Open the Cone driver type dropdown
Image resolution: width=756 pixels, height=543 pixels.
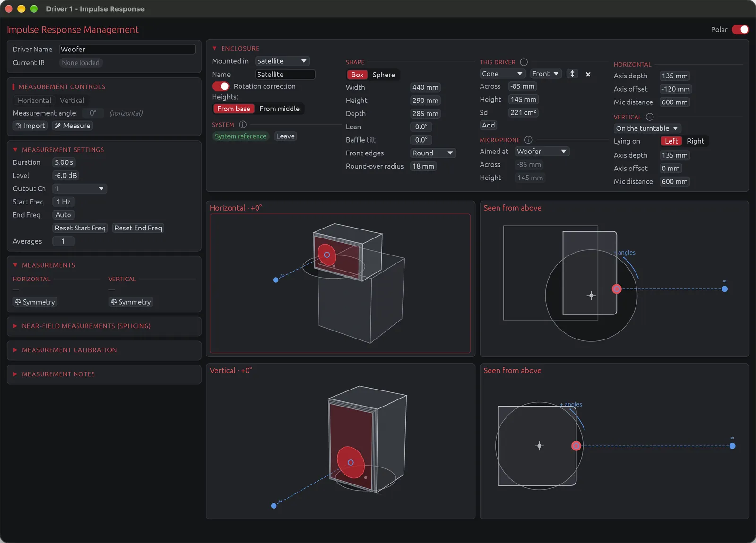502,74
